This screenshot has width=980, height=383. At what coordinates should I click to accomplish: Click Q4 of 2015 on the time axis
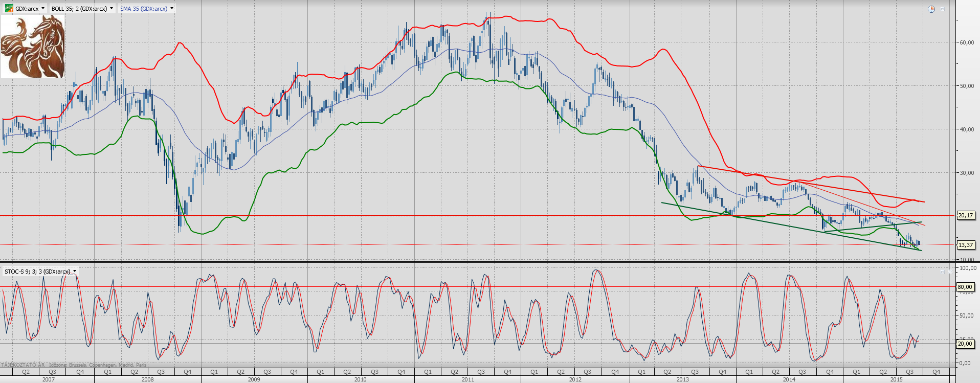pyautogui.click(x=936, y=372)
